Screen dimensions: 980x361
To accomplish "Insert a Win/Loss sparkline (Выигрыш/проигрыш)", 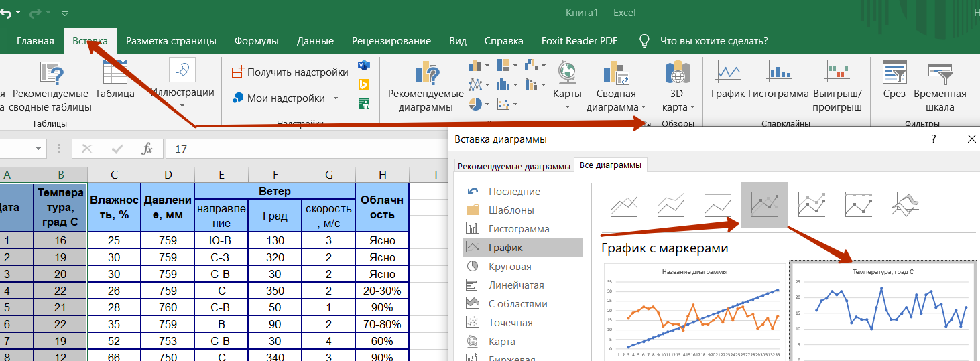I will click(837, 87).
